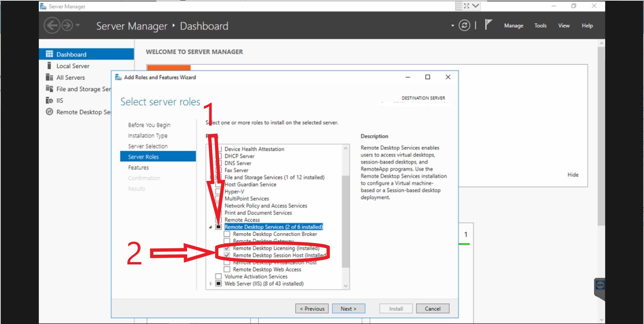Click the forward navigation arrow in Server Manager
The height and width of the screenshot is (324, 644).
pos(67,25)
